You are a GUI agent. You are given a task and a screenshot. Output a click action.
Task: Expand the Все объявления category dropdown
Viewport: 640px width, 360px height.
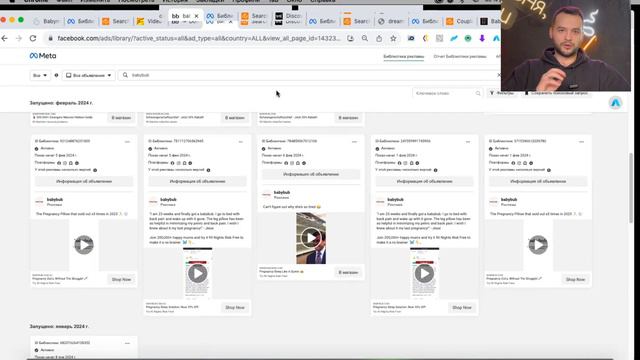(89, 75)
